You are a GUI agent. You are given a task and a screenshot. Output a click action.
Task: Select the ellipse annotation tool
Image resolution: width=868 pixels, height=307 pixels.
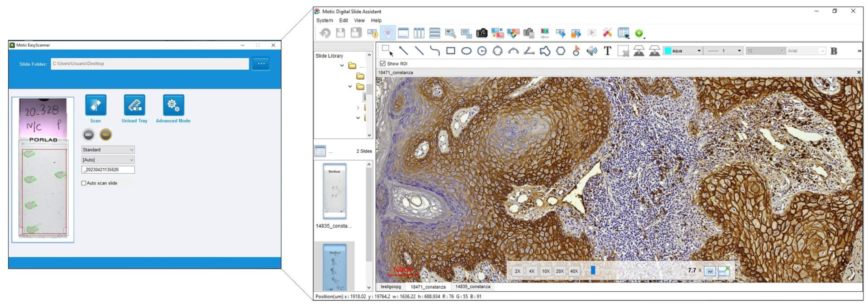click(466, 51)
